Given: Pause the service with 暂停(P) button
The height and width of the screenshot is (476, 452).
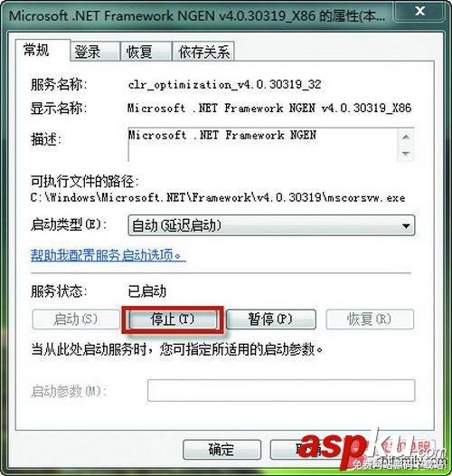Looking at the screenshot, I should pyautogui.click(x=271, y=319).
